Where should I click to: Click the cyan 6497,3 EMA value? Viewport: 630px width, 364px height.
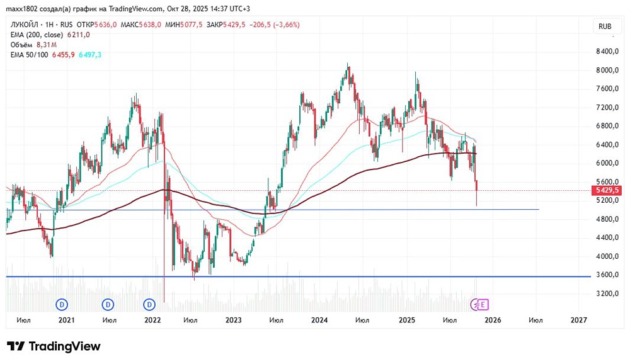[x=90, y=55]
